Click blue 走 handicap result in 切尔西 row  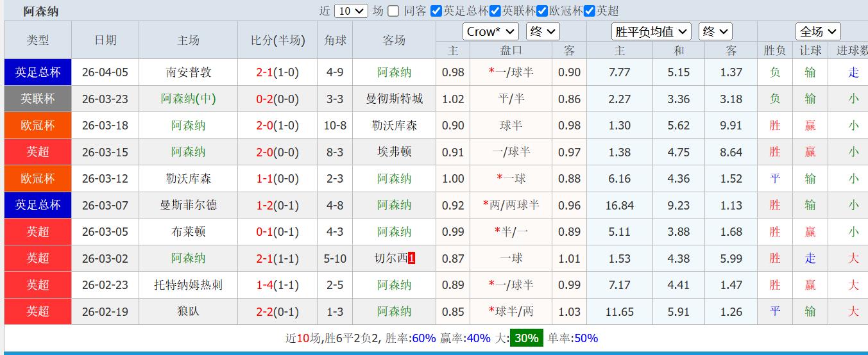pyautogui.click(x=810, y=258)
